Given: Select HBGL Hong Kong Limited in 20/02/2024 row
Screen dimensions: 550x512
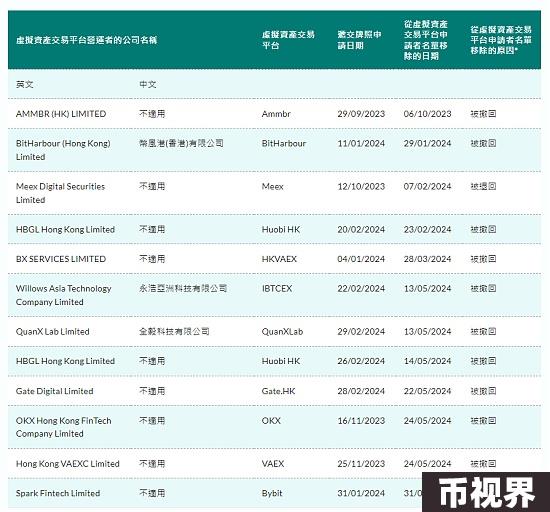Looking at the screenshot, I should 65,230.
